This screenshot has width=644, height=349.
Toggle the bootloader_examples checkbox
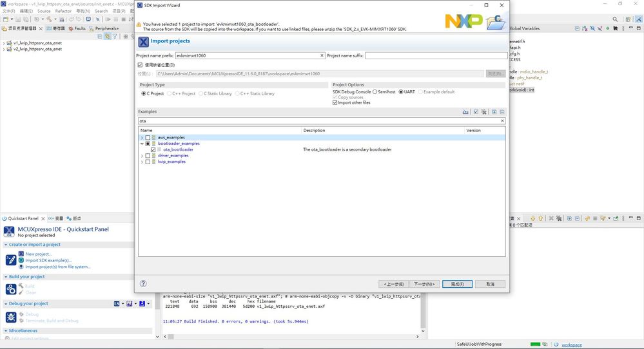pos(148,144)
